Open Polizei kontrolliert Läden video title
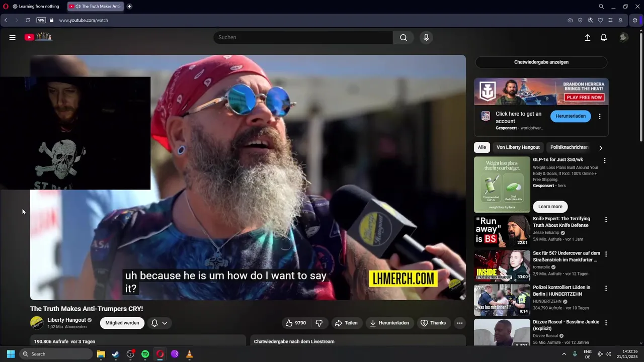 point(561,291)
